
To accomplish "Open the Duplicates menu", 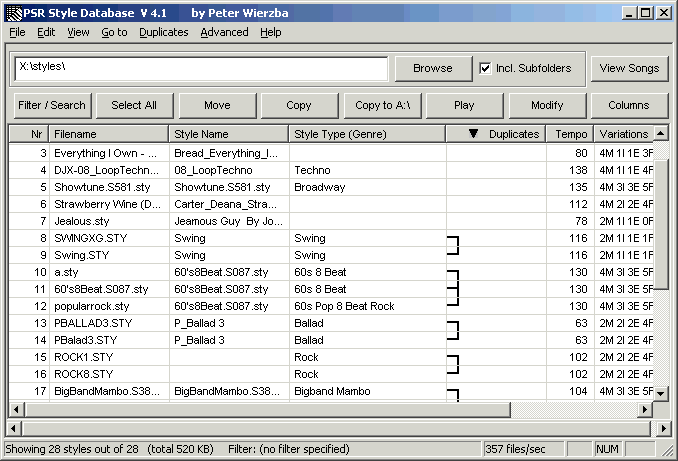I will pyautogui.click(x=163, y=32).
